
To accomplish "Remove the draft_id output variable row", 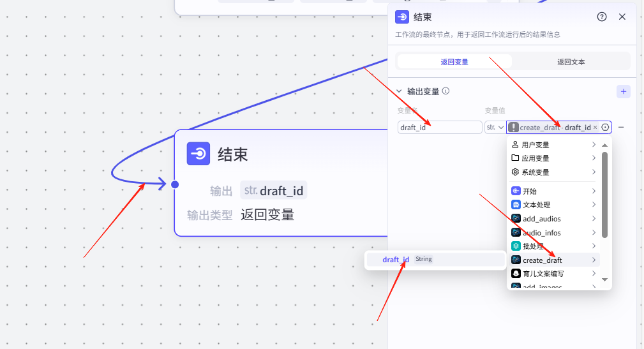I will tap(621, 128).
